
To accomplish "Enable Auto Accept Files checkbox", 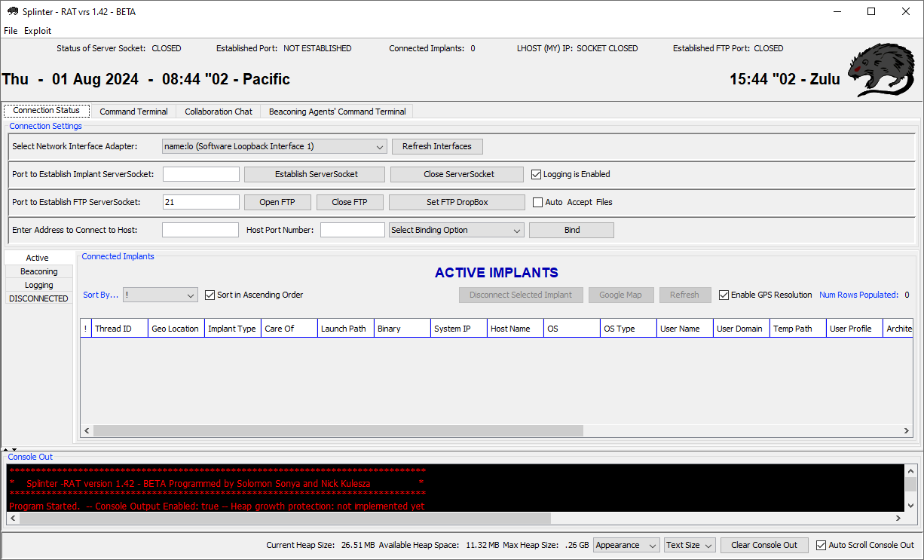I will click(538, 202).
